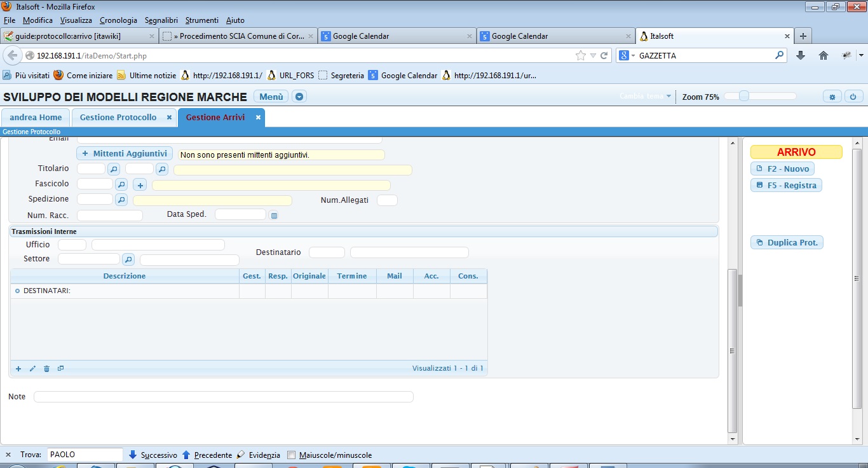Open the search engine dropdown in Firefox
868x468 pixels.
[627, 55]
